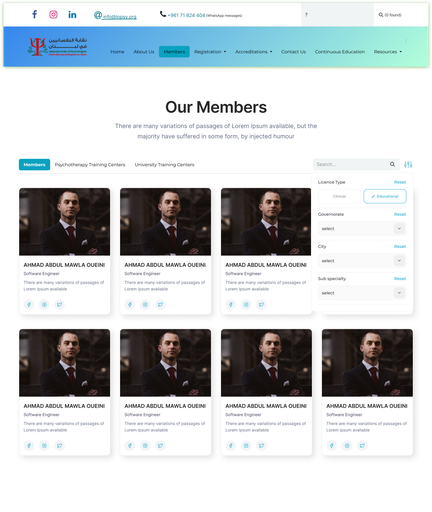Screen dimensions: 432x512
Task: Open the Governorate select dropdown
Action: click(x=362, y=229)
